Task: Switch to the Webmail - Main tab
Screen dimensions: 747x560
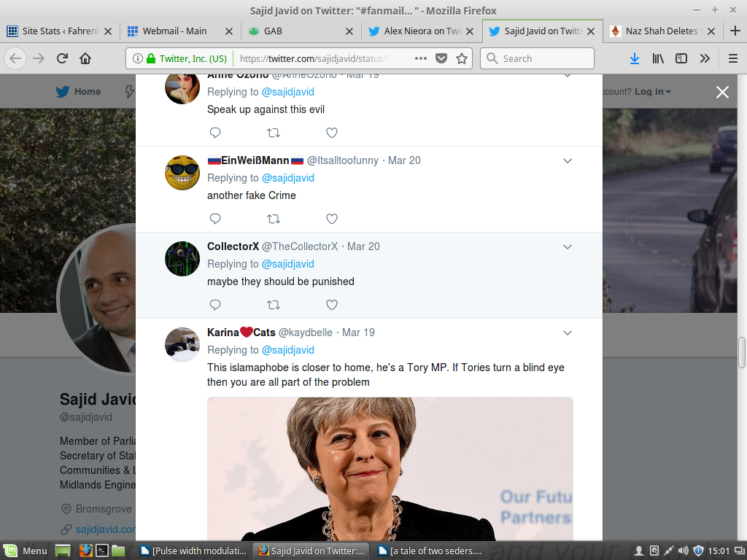Action: point(174,31)
